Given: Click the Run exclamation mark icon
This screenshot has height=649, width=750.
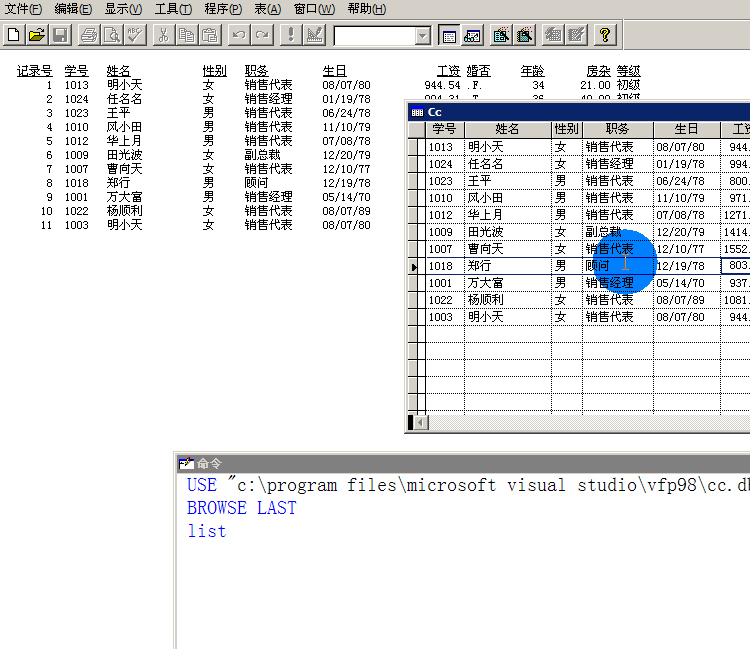Looking at the screenshot, I should tap(291, 35).
